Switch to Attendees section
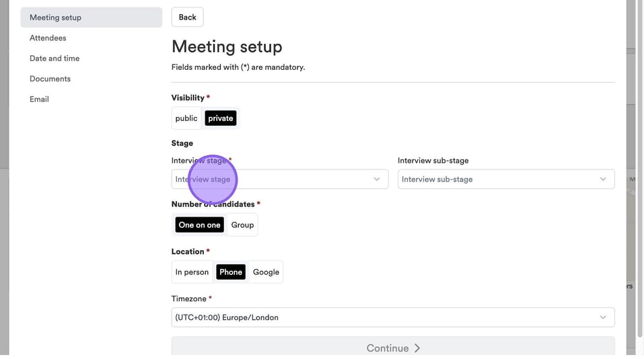This screenshot has width=644, height=359. (x=48, y=38)
